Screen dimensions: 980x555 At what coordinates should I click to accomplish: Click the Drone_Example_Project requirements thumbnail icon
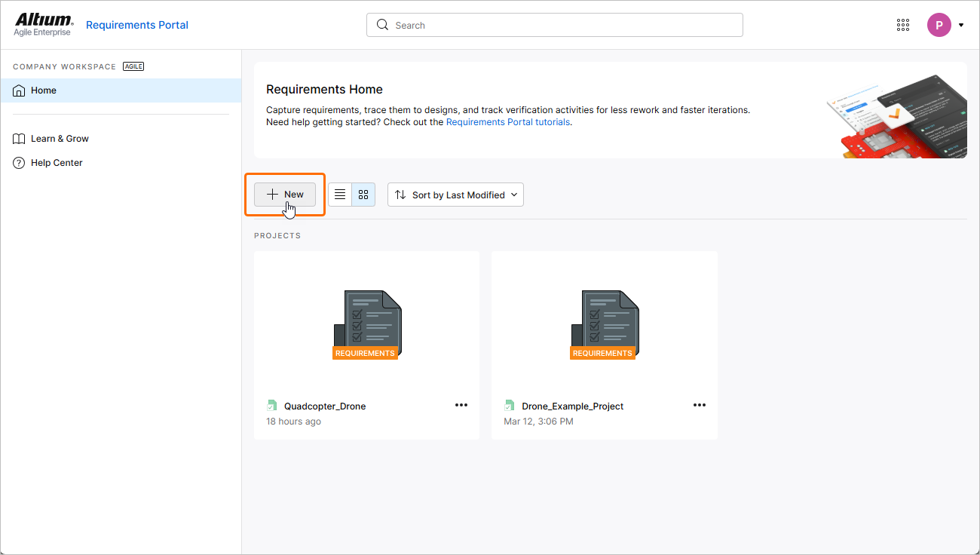click(604, 324)
